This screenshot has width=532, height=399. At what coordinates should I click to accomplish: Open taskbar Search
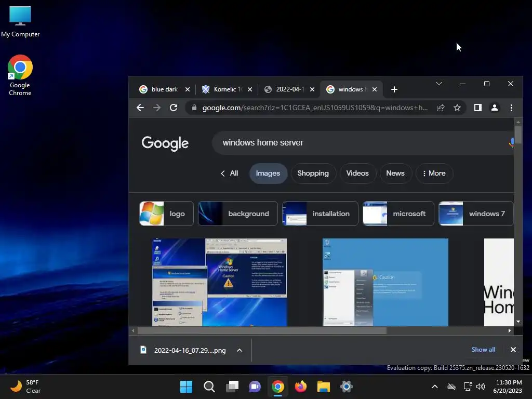pos(209,387)
